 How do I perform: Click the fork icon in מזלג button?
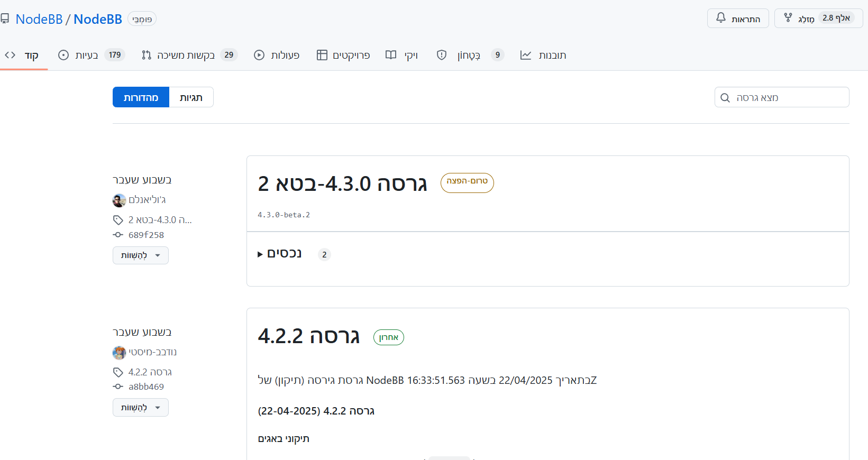click(788, 18)
